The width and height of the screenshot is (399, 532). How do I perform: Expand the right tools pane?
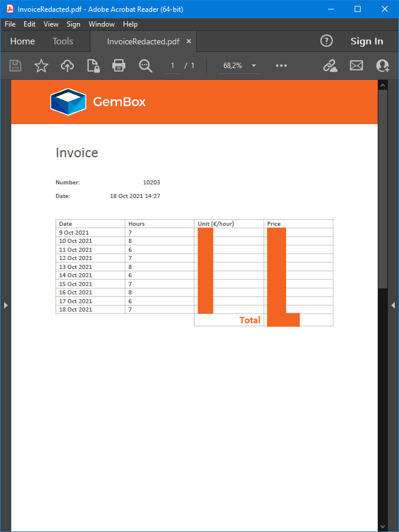point(393,305)
